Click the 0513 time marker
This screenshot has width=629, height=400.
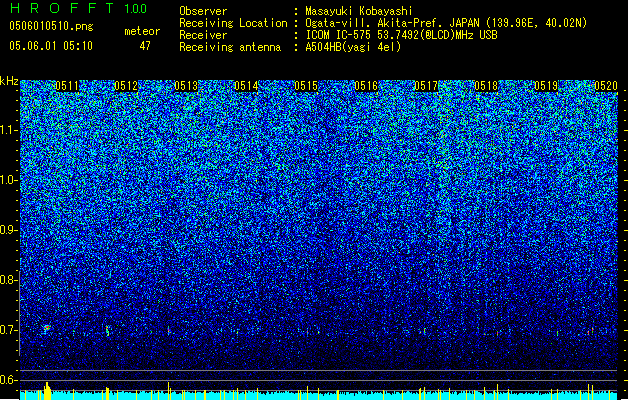click(186, 86)
